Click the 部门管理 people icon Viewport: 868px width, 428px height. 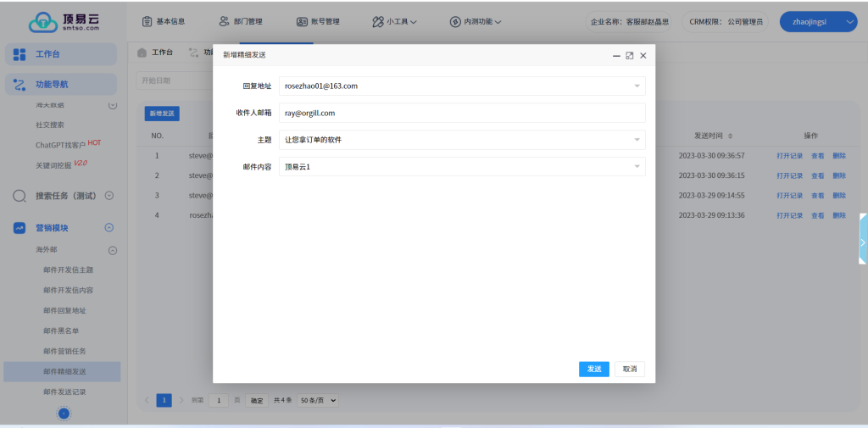(224, 21)
